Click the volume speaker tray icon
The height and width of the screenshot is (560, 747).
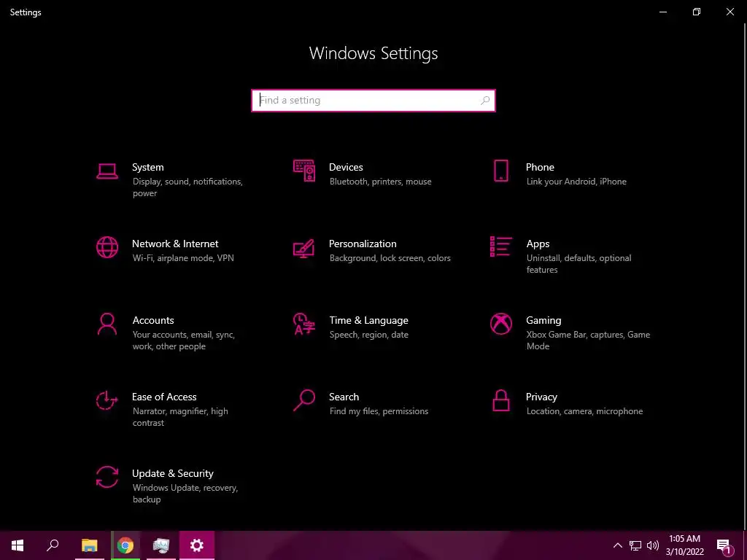tap(653, 545)
